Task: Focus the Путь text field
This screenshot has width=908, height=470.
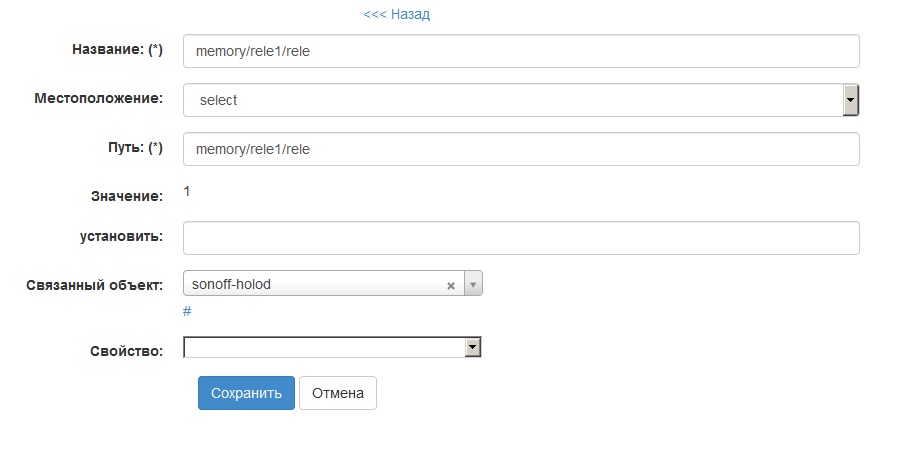Action: click(x=520, y=149)
